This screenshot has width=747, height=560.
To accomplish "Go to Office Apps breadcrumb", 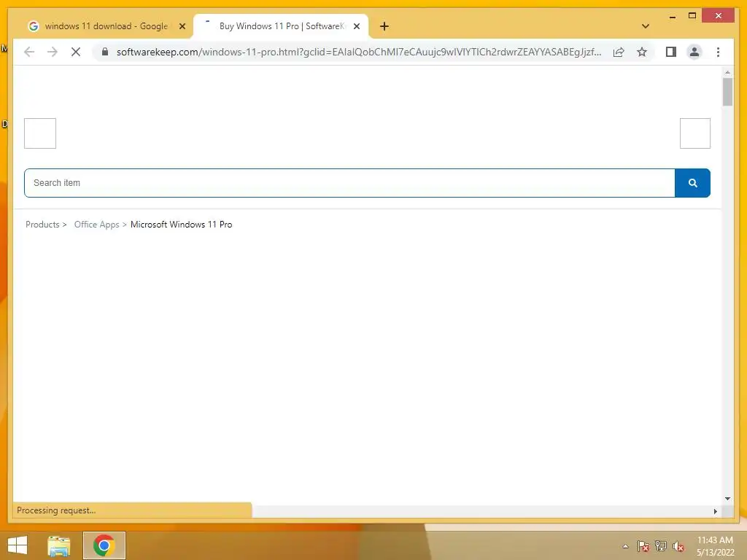I will pyautogui.click(x=97, y=225).
